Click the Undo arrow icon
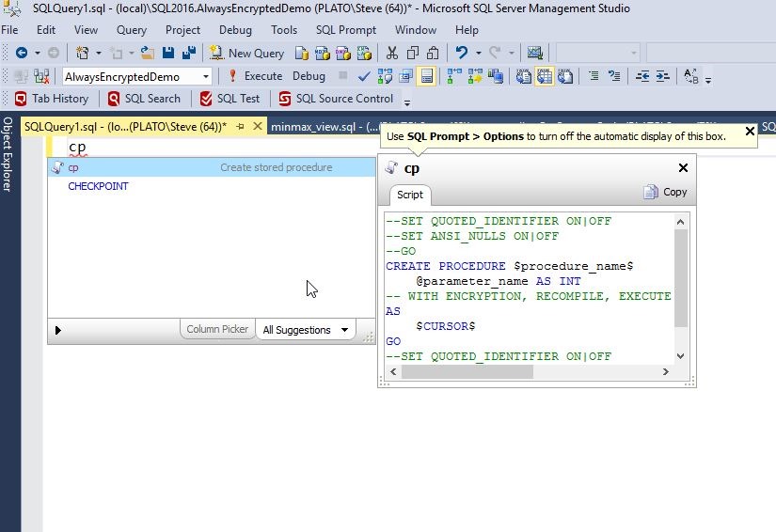 (x=461, y=54)
